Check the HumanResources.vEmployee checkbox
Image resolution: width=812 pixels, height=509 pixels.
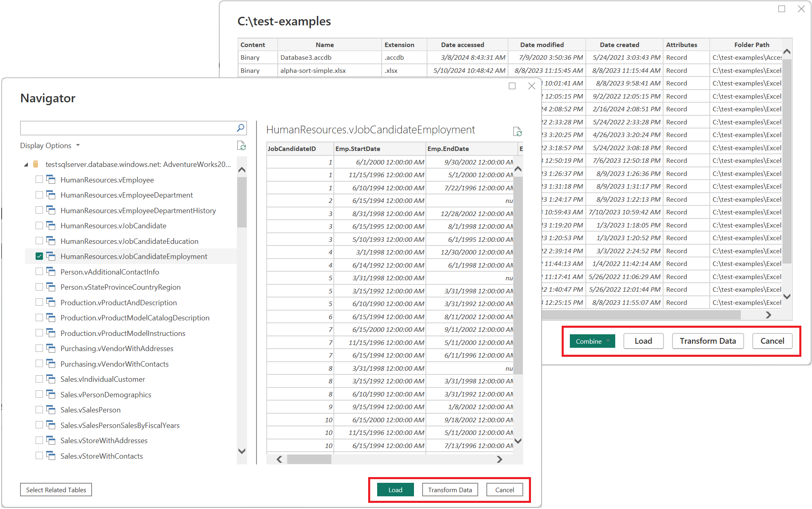[39, 180]
